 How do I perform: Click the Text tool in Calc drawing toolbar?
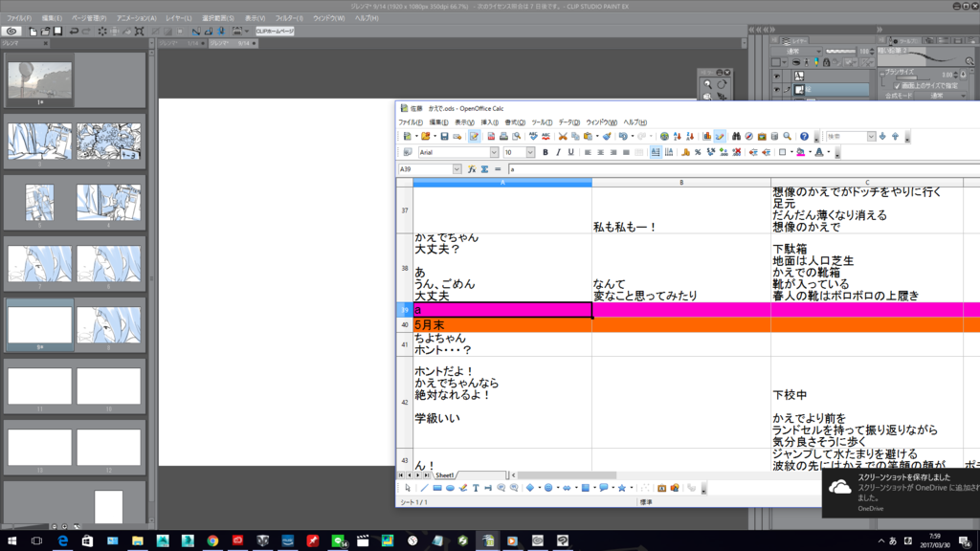[x=476, y=488]
